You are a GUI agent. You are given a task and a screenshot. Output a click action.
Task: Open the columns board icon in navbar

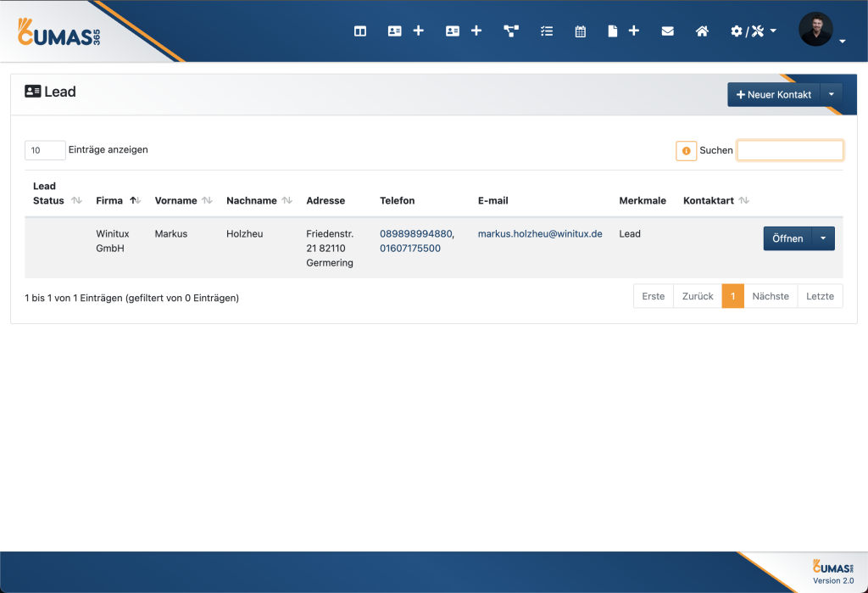[x=360, y=31]
